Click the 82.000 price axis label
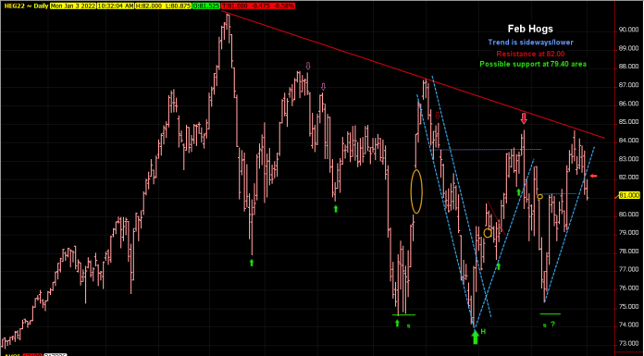 point(629,178)
